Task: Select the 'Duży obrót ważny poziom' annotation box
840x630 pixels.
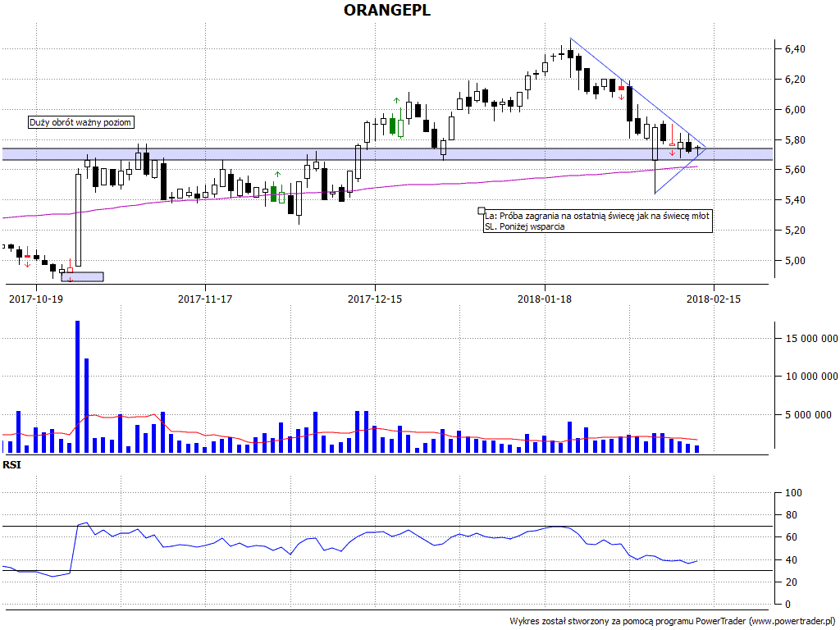Action: pos(80,122)
